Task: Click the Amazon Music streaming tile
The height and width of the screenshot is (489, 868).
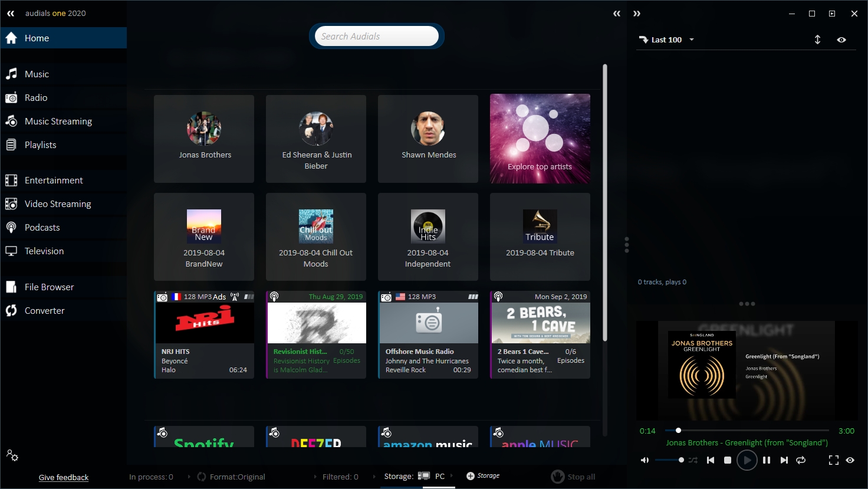Action: click(x=428, y=437)
